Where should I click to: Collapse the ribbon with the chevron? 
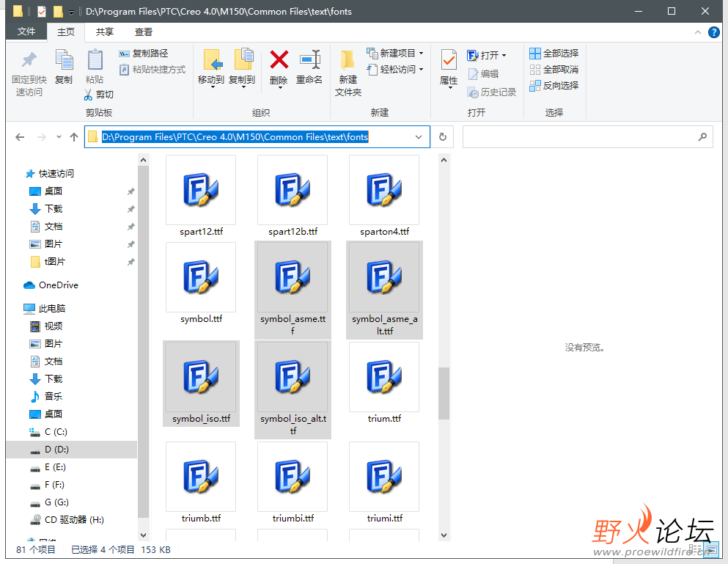697,32
